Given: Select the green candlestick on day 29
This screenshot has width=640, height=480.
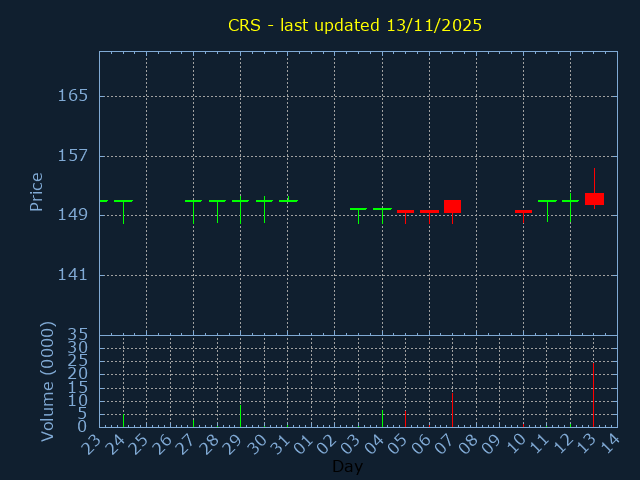Looking at the screenshot, I should click(x=240, y=201).
